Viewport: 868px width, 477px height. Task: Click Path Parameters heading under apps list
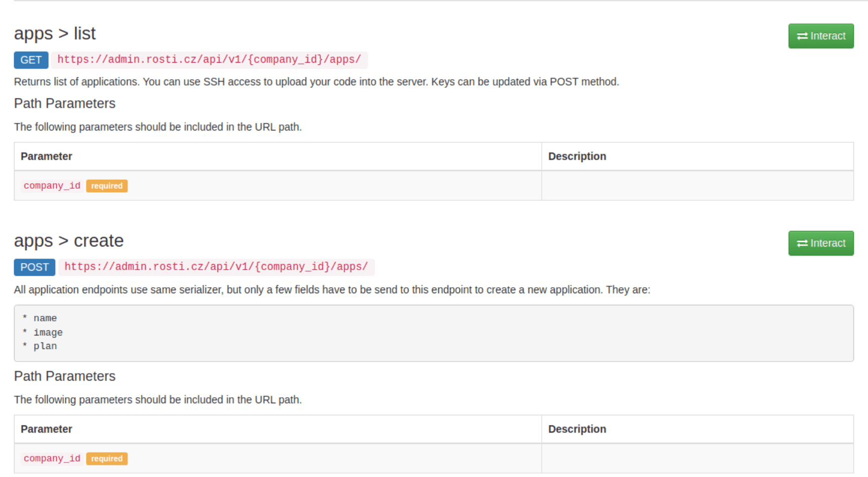click(x=65, y=103)
